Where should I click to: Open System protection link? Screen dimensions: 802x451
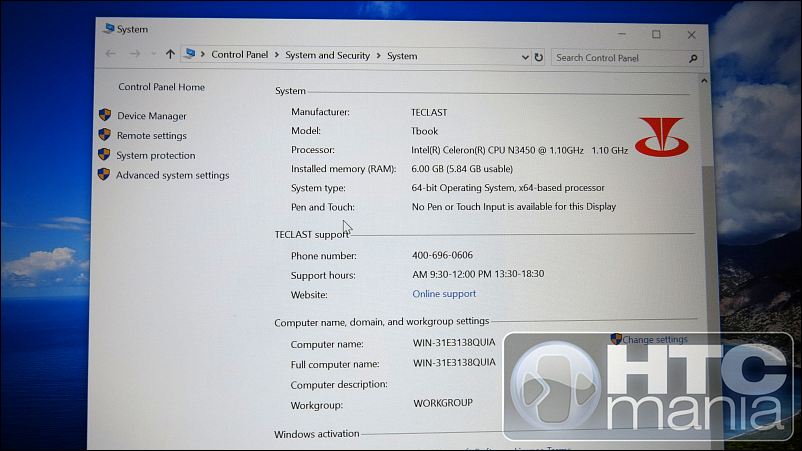(x=155, y=155)
